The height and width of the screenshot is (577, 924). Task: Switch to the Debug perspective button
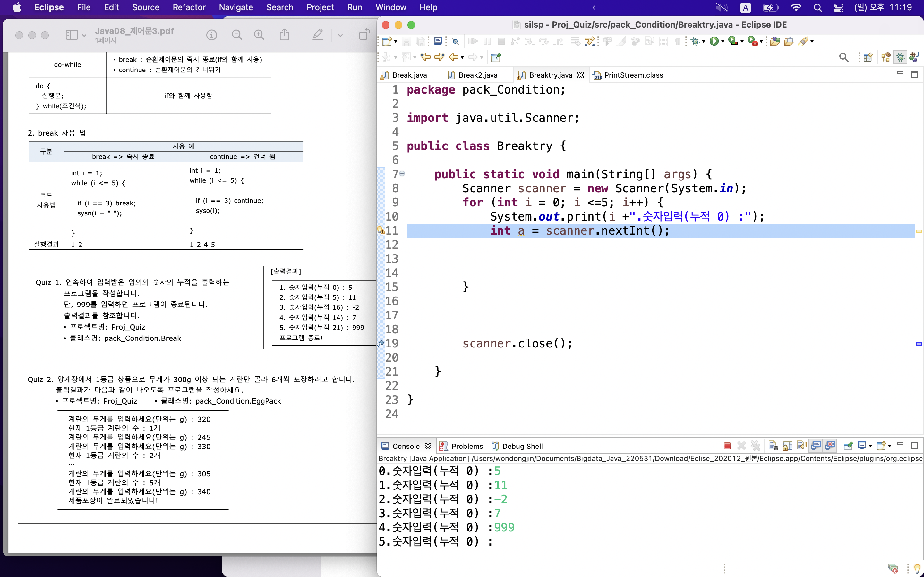pos(900,58)
